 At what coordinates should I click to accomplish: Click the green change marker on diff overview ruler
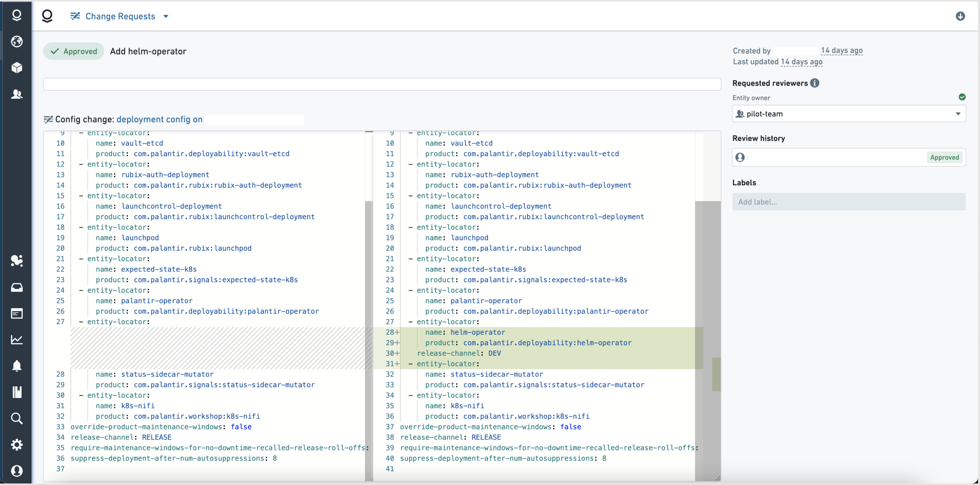tap(716, 374)
